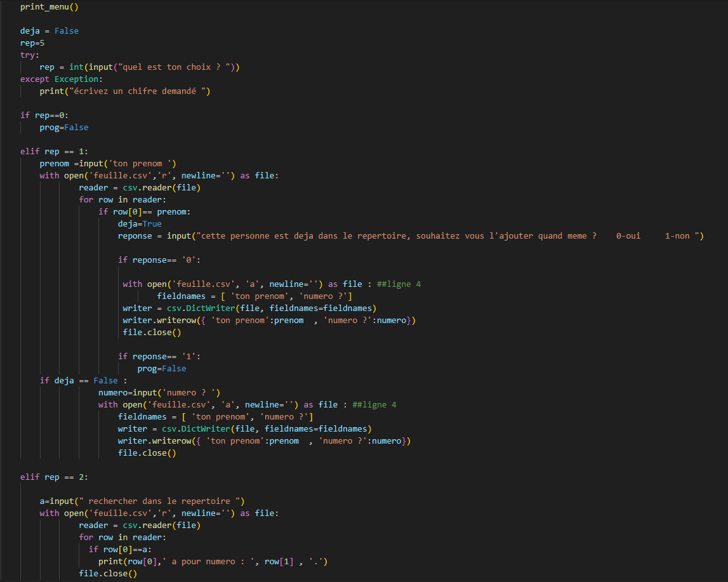Image resolution: width=728 pixels, height=582 pixels.
Task: Click the 'if row[0]== prenom:' condition
Action: point(144,212)
